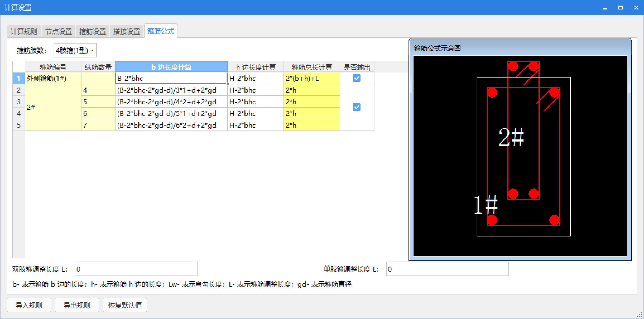Screen dimensions: 644x319
Task: Click H-2*bhc cell in row 3
Action: (x=256, y=102)
